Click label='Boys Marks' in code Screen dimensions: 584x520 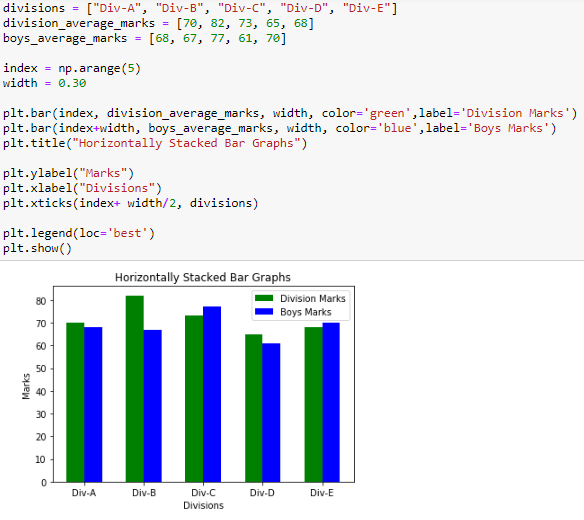(488, 128)
